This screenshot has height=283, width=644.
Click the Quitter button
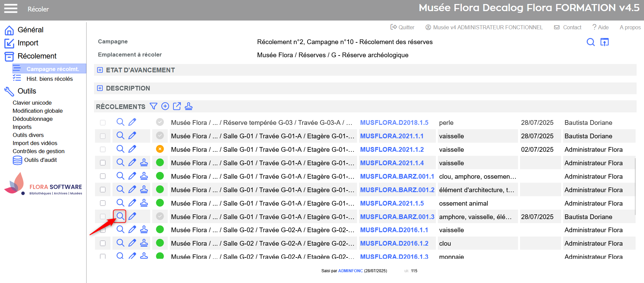[402, 27]
